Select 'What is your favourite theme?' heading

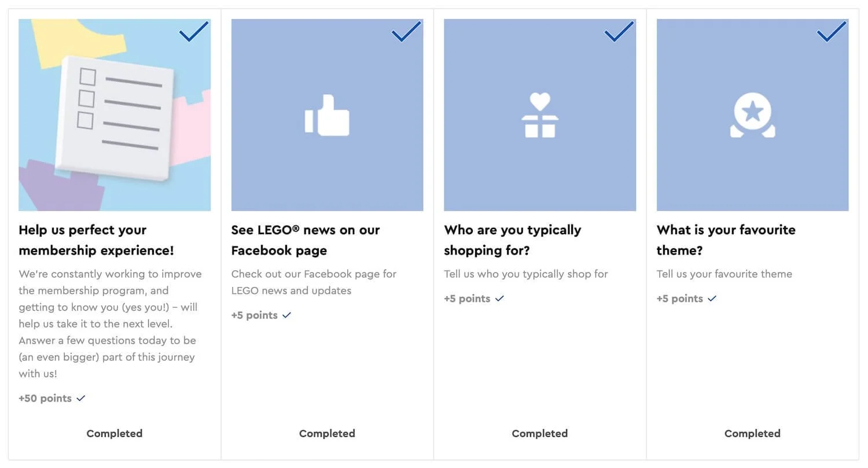[x=726, y=240]
